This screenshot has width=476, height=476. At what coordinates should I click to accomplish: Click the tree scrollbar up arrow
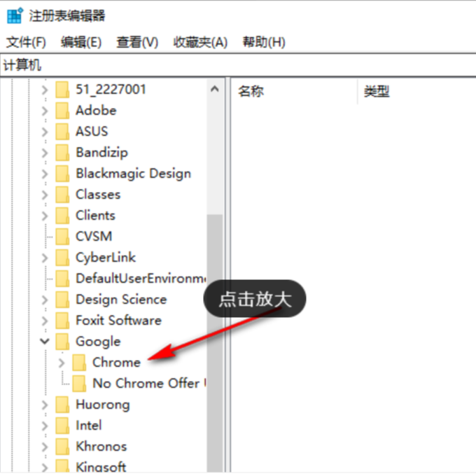pyautogui.click(x=215, y=90)
